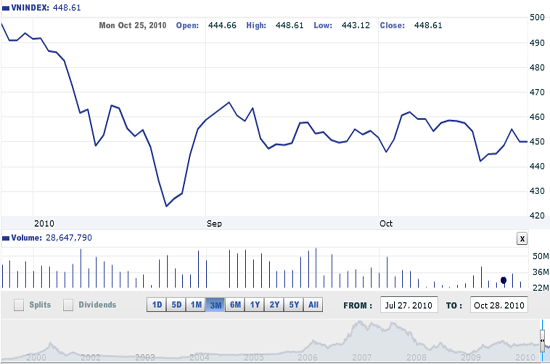Select the 5D range button
550x364 pixels.
point(176,305)
